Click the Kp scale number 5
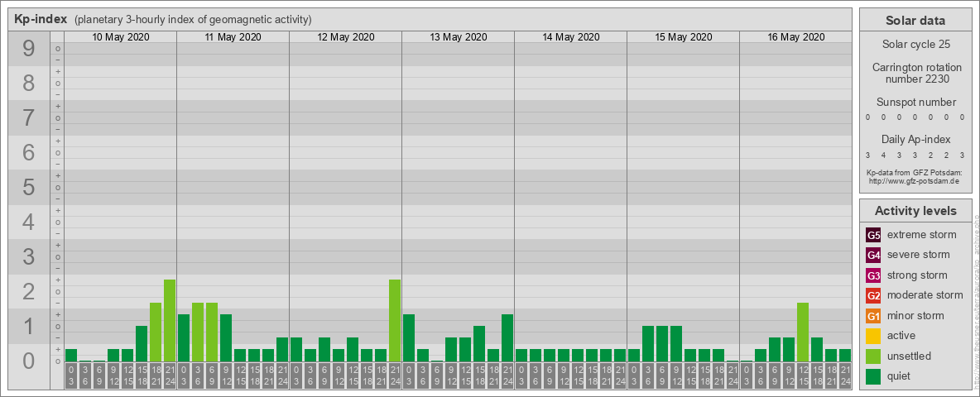 (29, 187)
